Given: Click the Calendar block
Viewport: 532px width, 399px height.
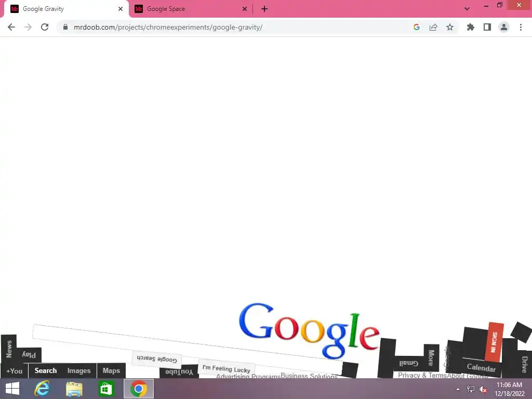Looking at the screenshot, I should [481, 367].
